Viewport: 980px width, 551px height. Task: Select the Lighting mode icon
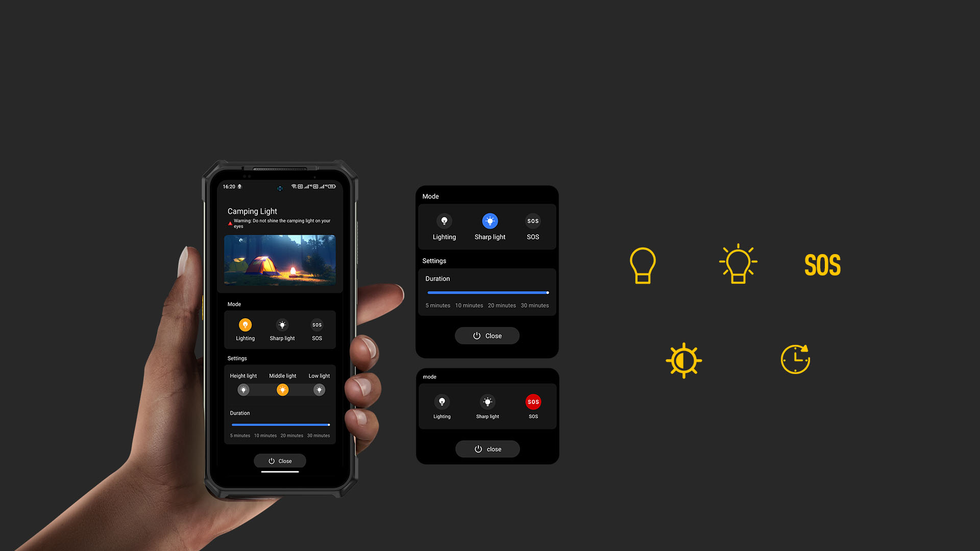pyautogui.click(x=245, y=324)
